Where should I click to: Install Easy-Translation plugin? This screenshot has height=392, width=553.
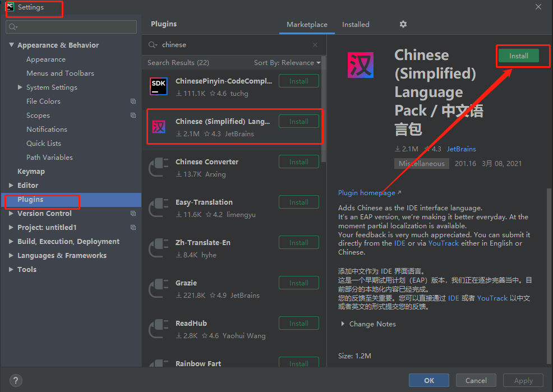tap(299, 202)
